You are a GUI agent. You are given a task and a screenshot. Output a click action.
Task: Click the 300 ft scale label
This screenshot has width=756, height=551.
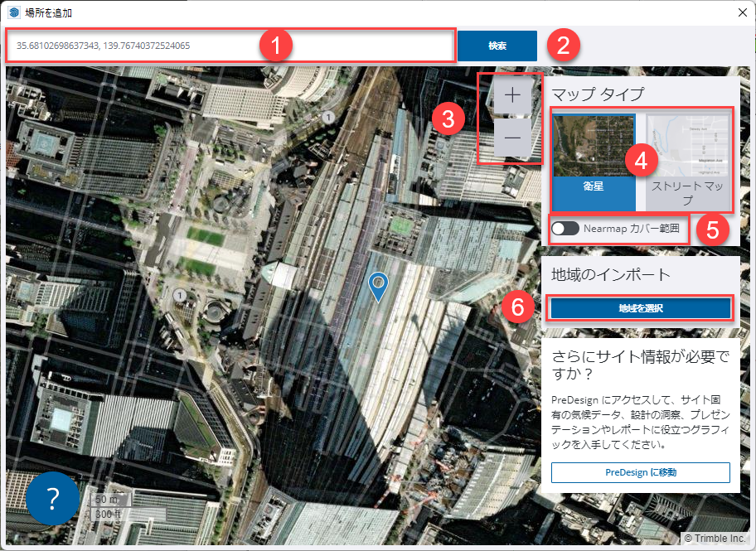click(x=109, y=515)
